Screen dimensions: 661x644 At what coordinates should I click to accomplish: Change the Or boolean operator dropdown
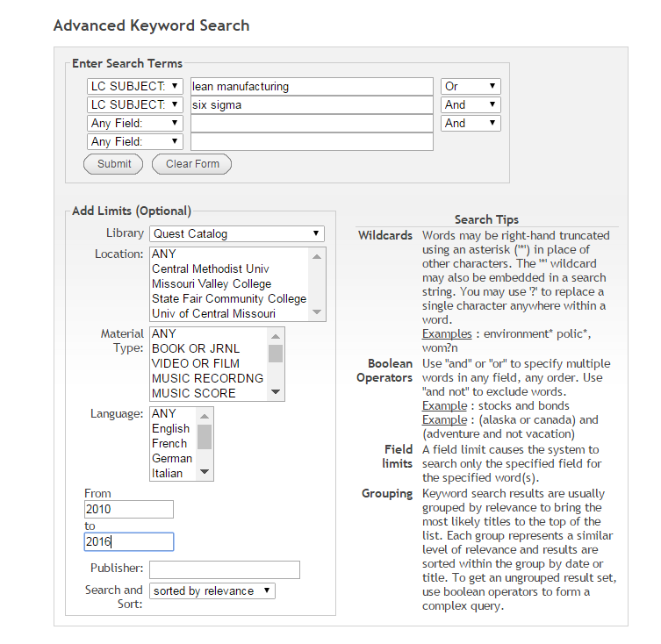pos(471,86)
